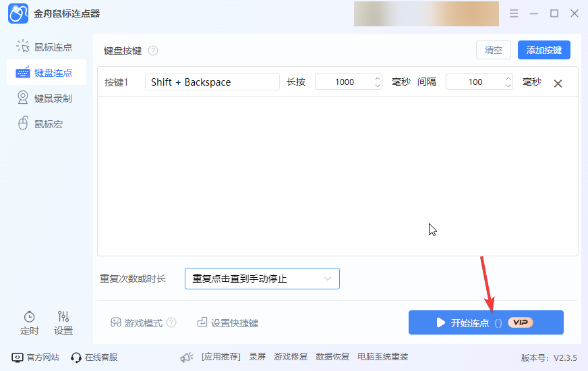Open the hamburger menu icon in title bar
The image size is (588, 371).
[x=514, y=13]
